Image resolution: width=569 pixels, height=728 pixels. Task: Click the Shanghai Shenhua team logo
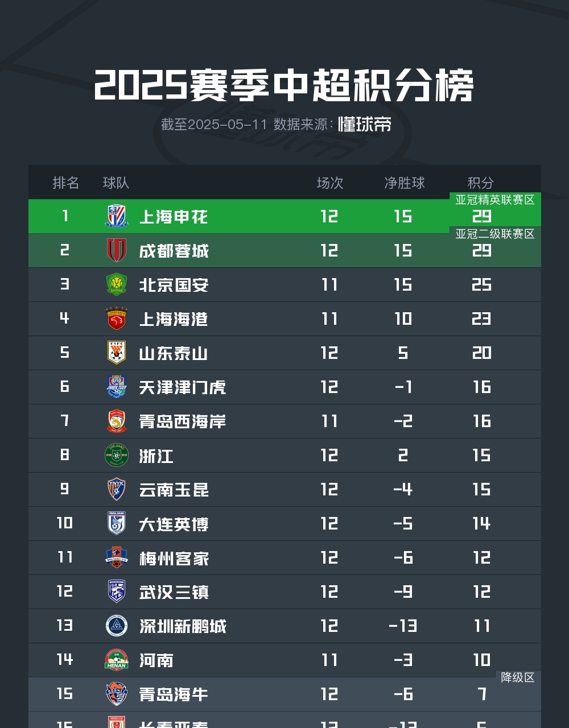117,216
